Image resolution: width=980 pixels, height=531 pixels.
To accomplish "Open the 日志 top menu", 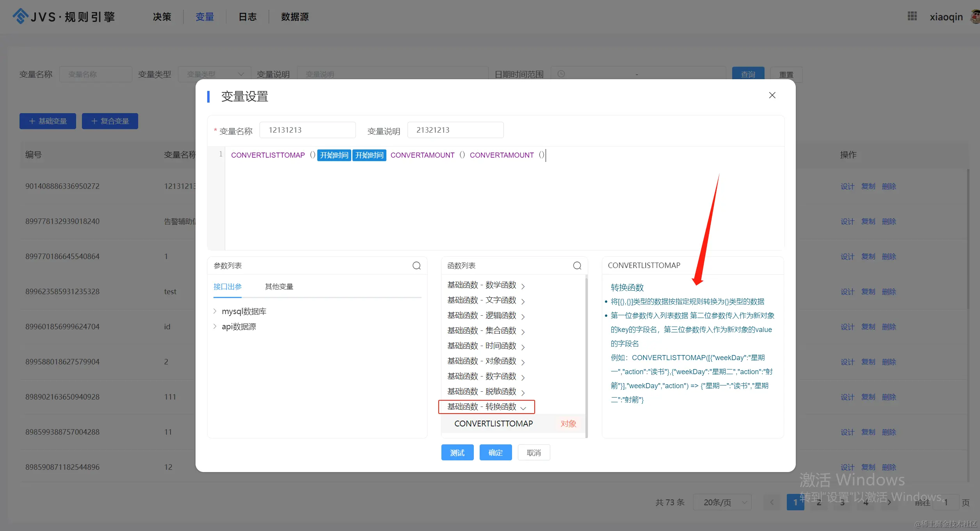I will (247, 17).
